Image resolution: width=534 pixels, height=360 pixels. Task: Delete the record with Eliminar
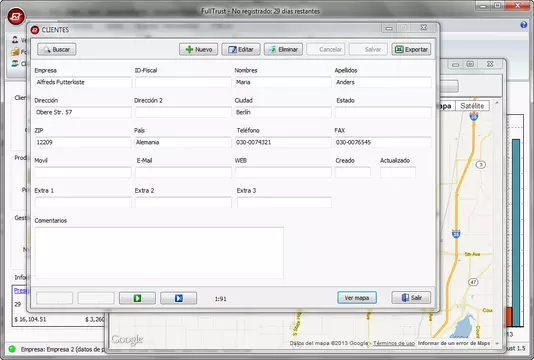pyautogui.click(x=283, y=49)
